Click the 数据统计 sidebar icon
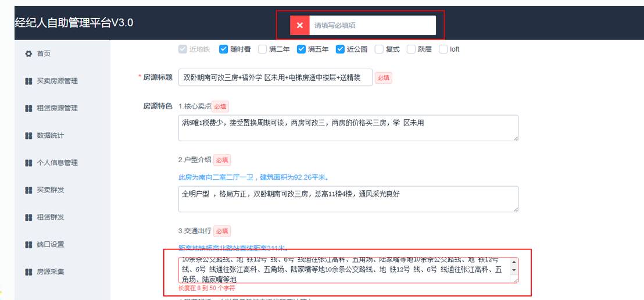The height and width of the screenshot is (300, 644). (x=28, y=135)
